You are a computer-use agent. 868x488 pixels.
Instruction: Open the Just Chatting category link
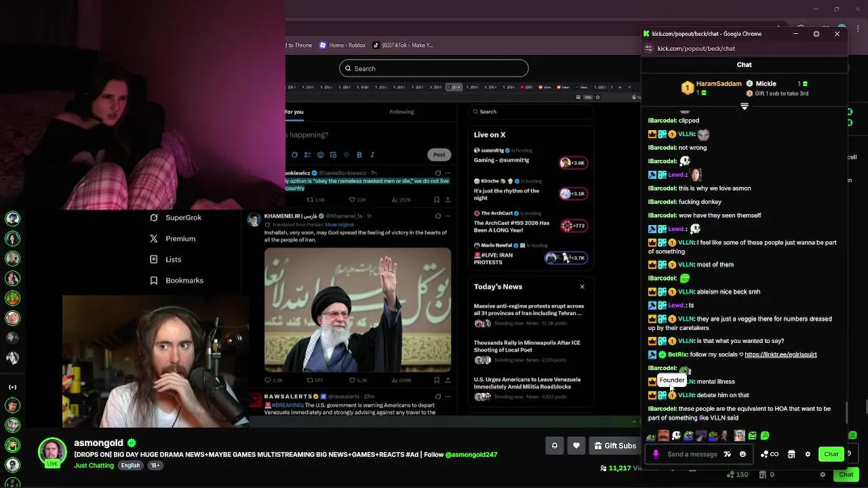pyautogui.click(x=94, y=466)
